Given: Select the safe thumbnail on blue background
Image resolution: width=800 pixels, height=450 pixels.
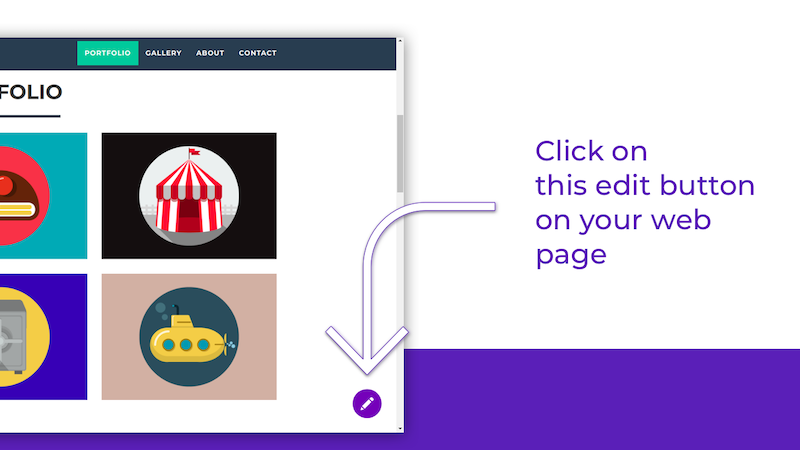Looking at the screenshot, I should pos(43,337).
